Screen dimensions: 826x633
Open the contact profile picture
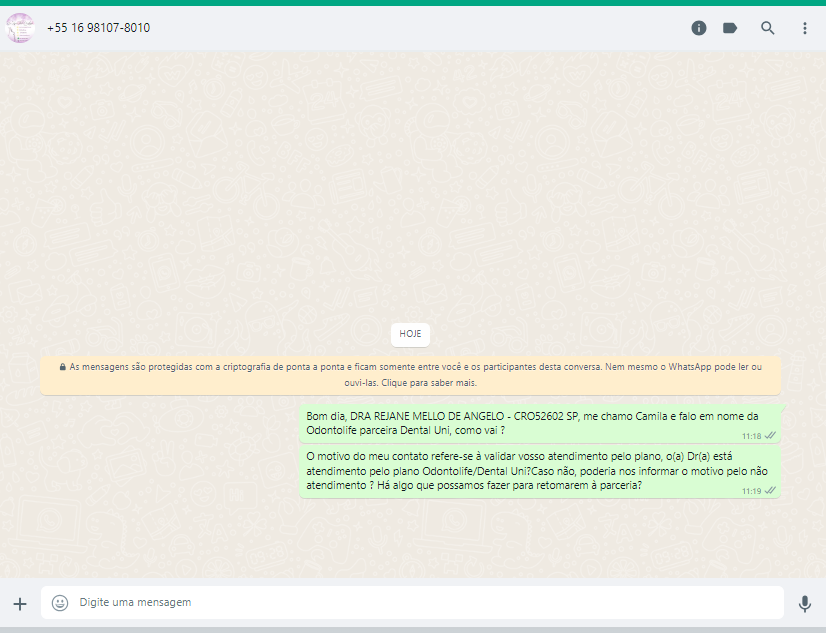tap(20, 28)
